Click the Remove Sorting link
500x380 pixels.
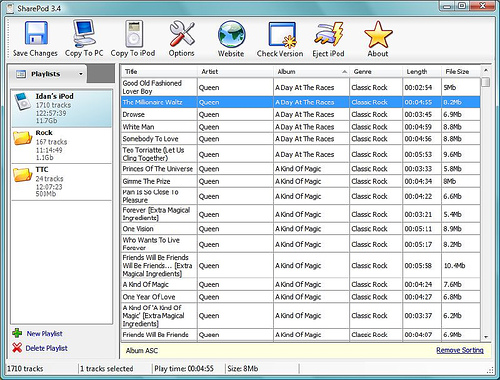pyautogui.click(x=460, y=350)
